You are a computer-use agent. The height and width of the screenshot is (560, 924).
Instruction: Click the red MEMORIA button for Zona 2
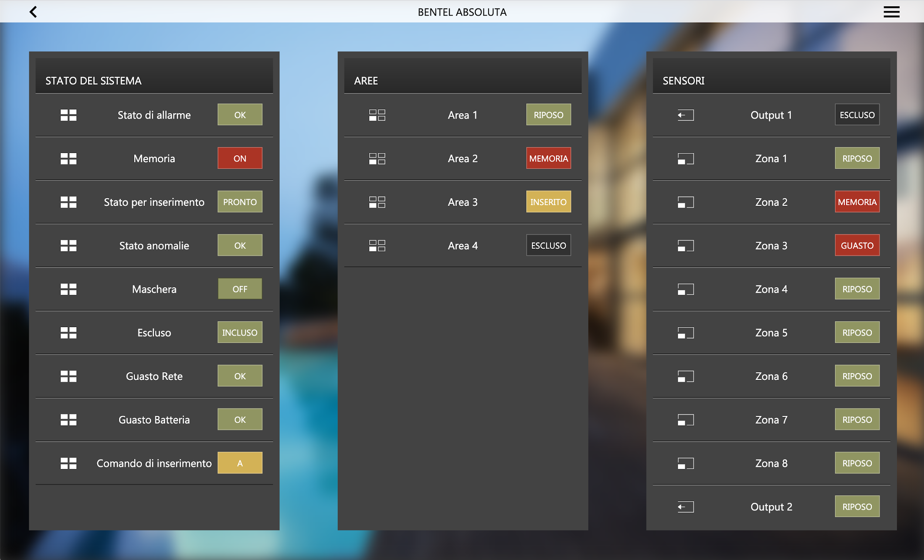(857, 202)
